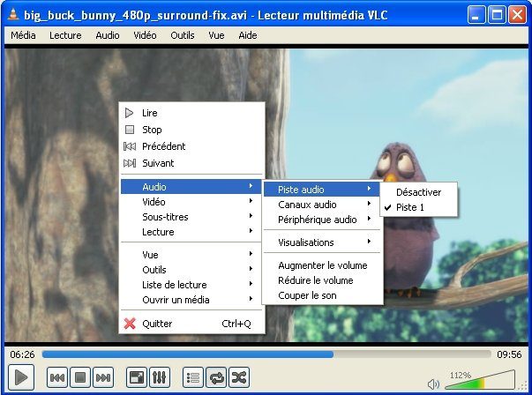
Task: Expand the Vue context submenu
Action: tap(191, 255)
